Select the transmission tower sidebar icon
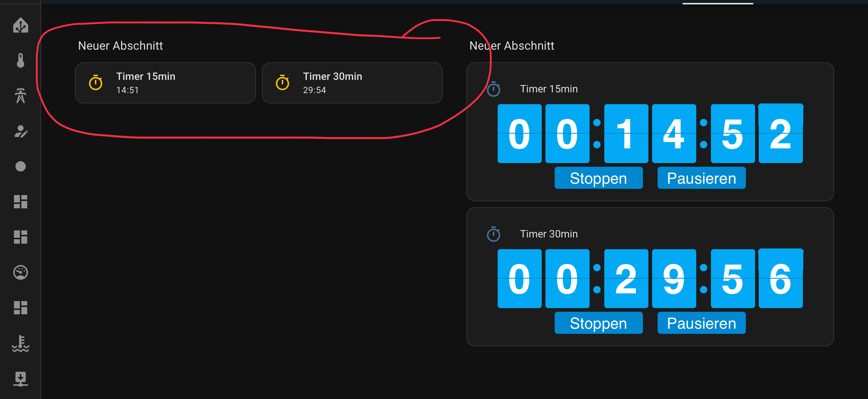Screen dimensions: 868x399 pos(21,96)
